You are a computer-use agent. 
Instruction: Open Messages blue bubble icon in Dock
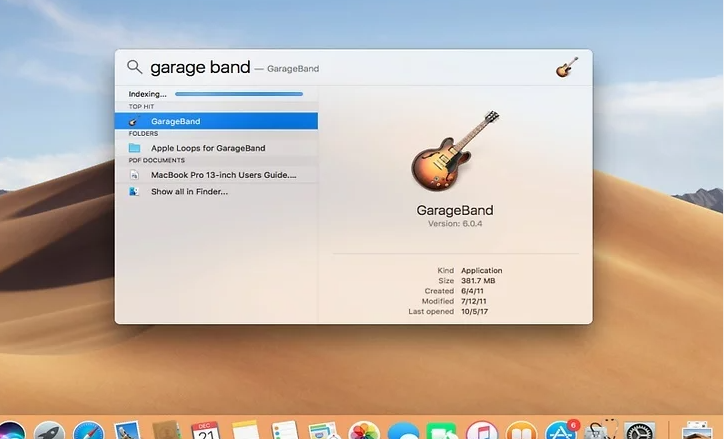tap(403, 430)
